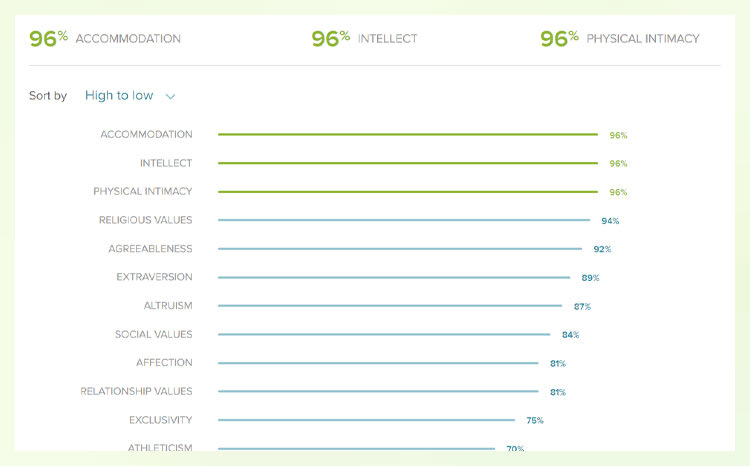Image resolution: width=750 pixels, height=466 pixels.
Task: Select the 96% Physical Intimacy summary at top
Action: pos(620,38)
